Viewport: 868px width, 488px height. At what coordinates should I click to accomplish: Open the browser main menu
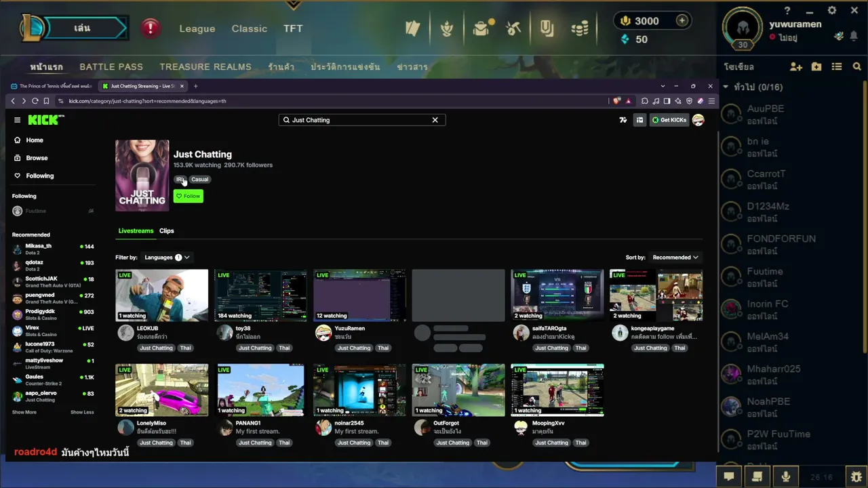[x=711, y=101]
